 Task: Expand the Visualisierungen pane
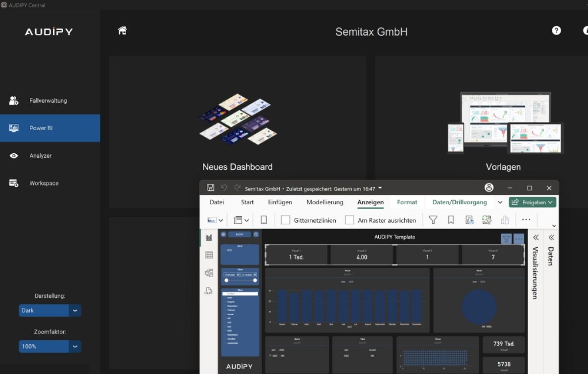point(536,237)
